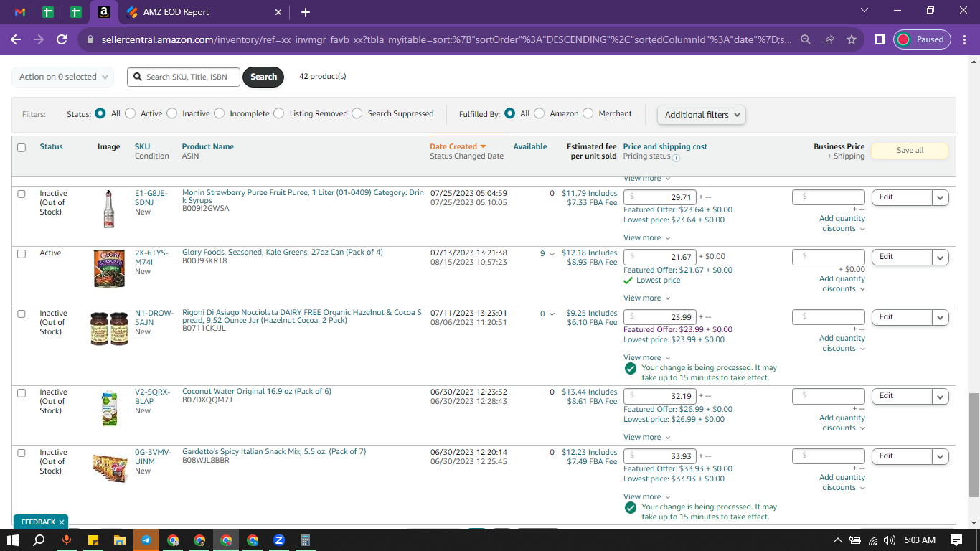980x551 pixels.
Task: Click the new tab plus button
Action: click(306, 12)
